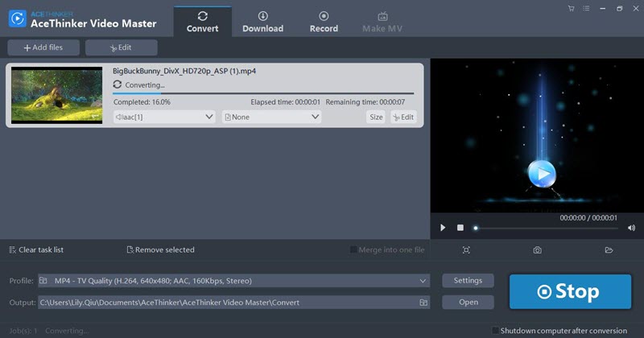Click the shopping cart purchase icon
The width and height of the screenshot is (644, 338).
click(x=571, y=9)
